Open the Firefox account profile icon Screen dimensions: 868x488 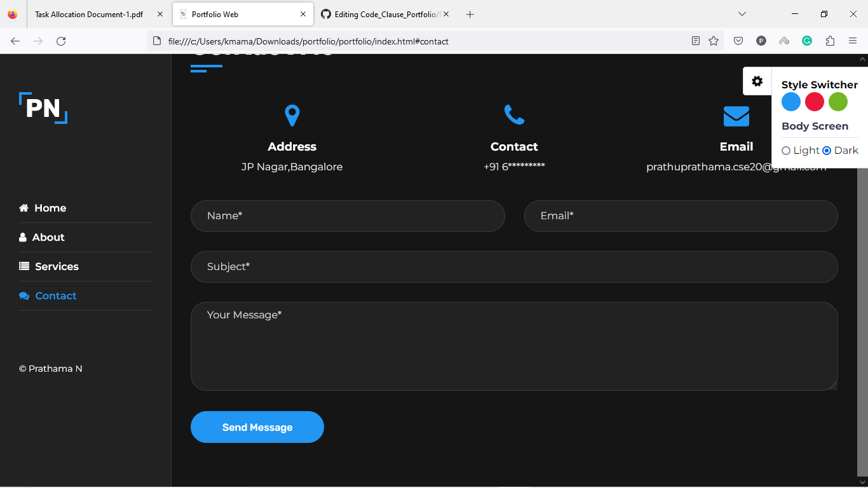click(761, 41)
